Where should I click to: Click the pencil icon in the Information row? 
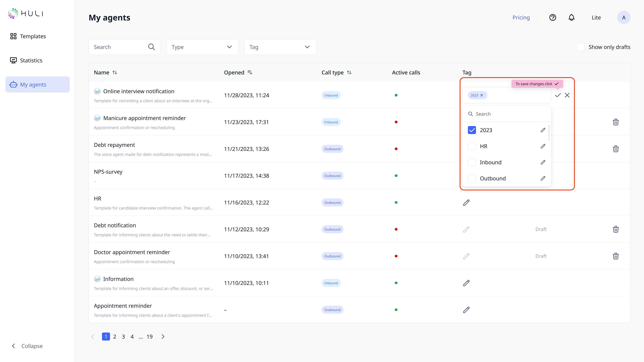pyautogui.click(x=466, y=283)
